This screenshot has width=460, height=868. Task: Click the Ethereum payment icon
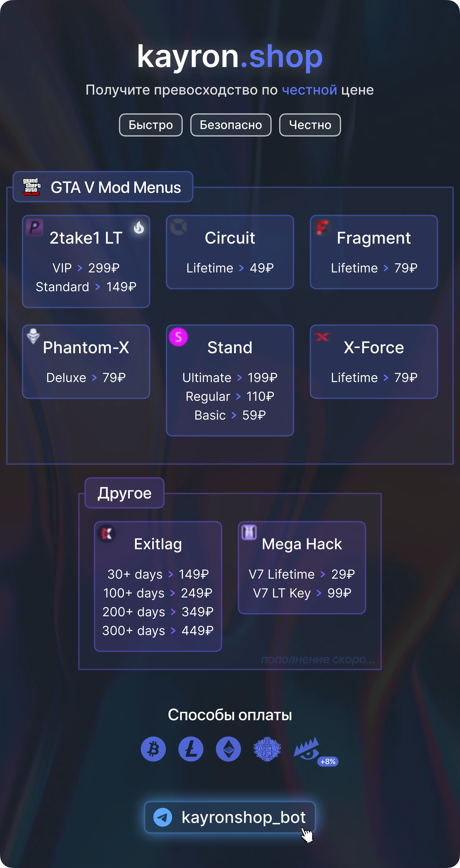click(228, 749)
